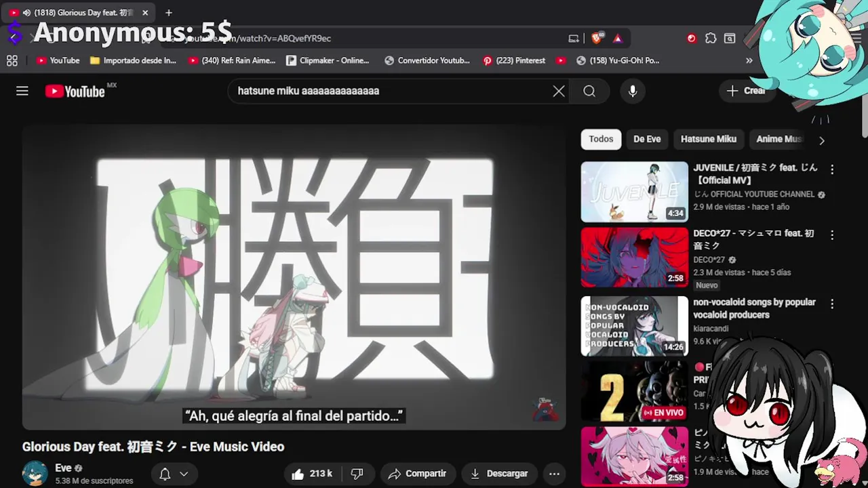Open Brave Shields icon in address bar
868x488 pixels.
597,39
